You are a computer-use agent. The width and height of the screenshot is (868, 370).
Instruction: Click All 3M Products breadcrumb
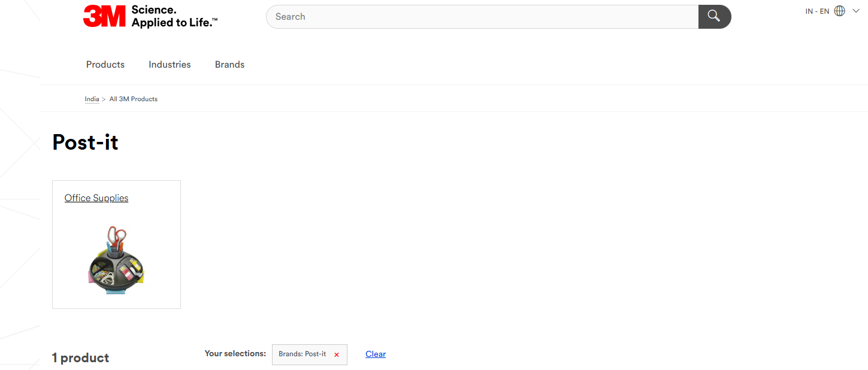point(133,99)
